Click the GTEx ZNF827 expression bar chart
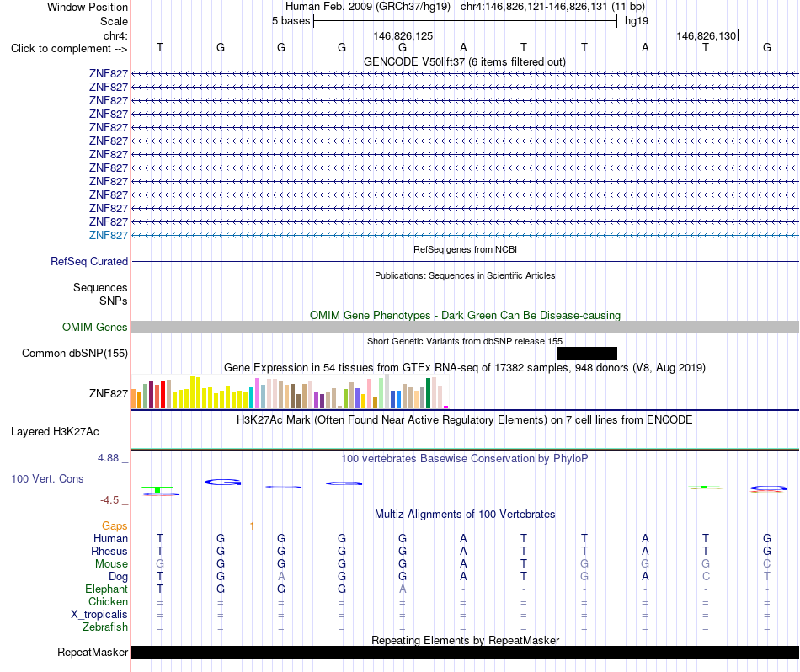Image resolution: width=800 pixels, height=672 pixels. [290, 392]
